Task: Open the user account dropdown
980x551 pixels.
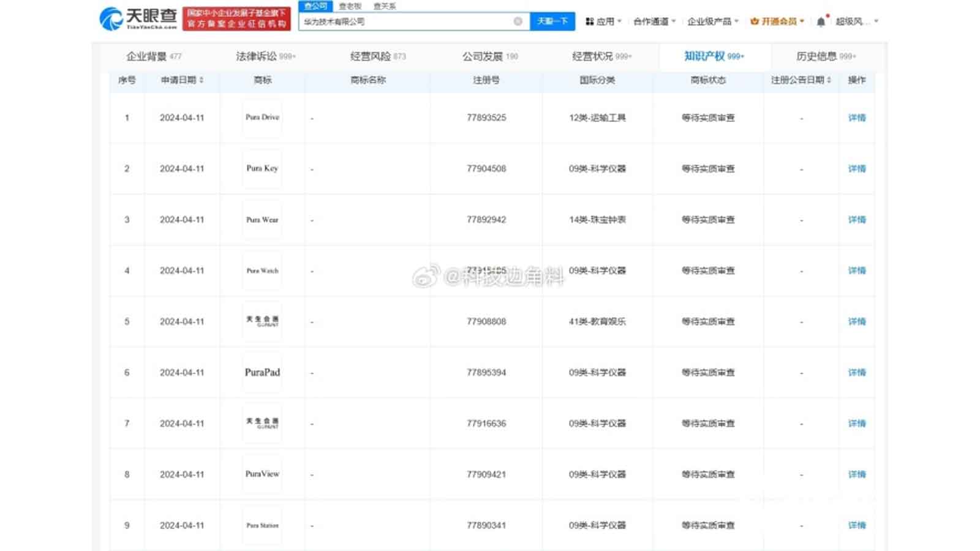Action: [x=857, y=21]
